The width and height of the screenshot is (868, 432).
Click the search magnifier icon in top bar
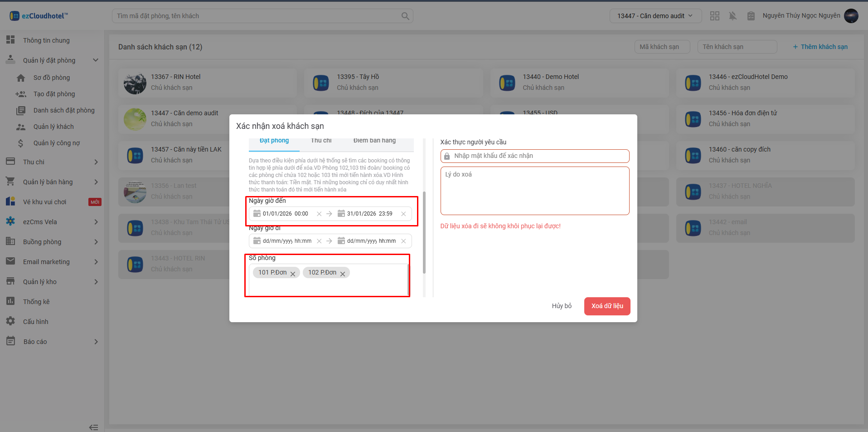(x=405, y=16)
